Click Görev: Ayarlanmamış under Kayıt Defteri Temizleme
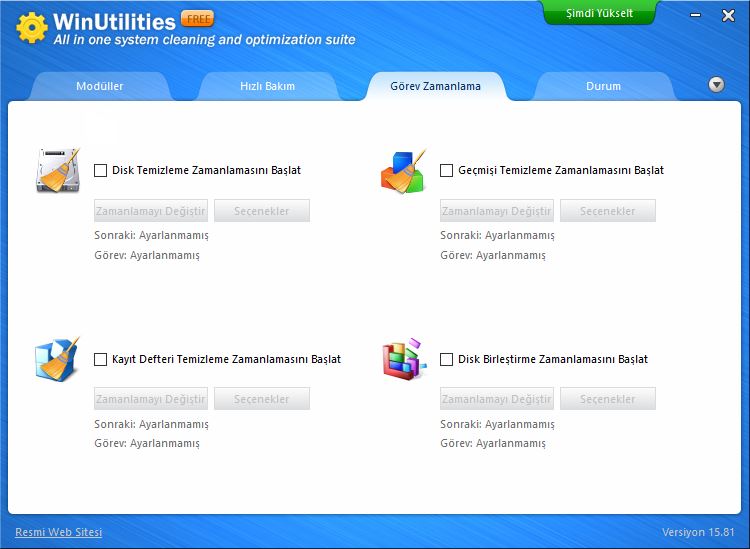The image size is (750, 549). coord(147,443)
